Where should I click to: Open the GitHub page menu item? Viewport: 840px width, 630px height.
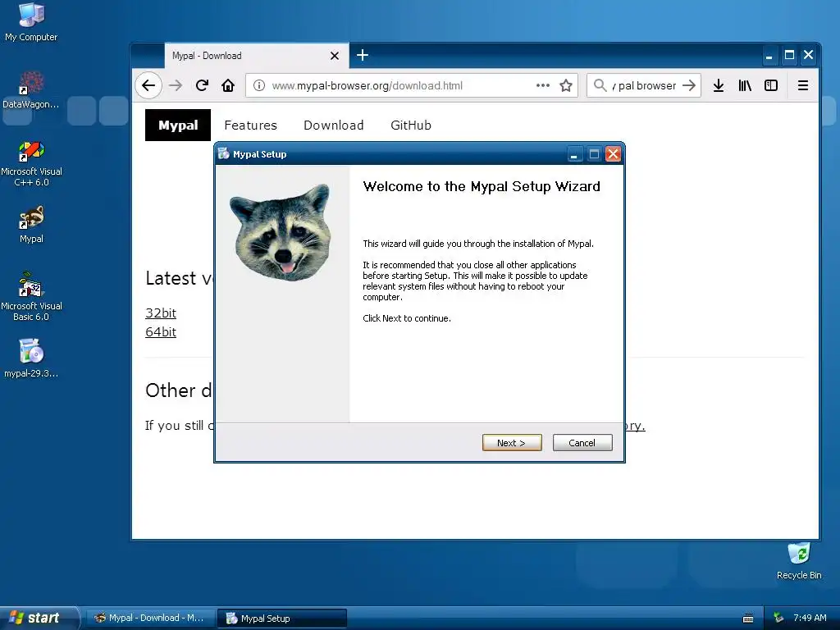click(411, 126)
